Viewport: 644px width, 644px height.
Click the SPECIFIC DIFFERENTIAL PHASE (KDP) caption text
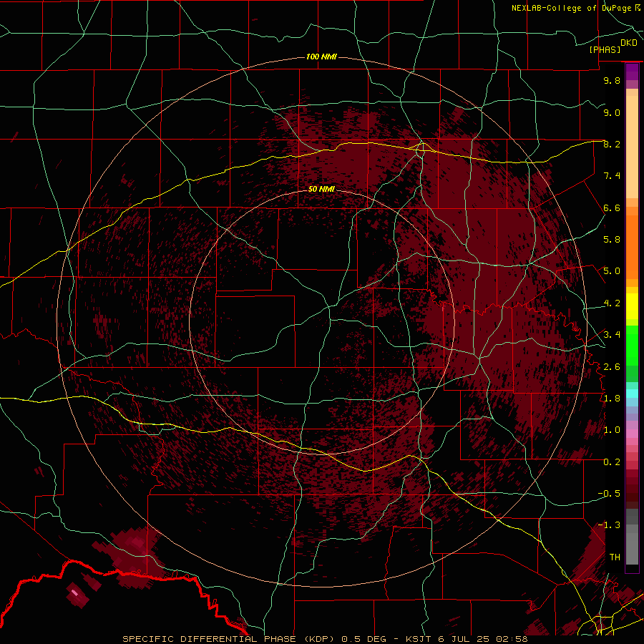(x=228, y=639)
